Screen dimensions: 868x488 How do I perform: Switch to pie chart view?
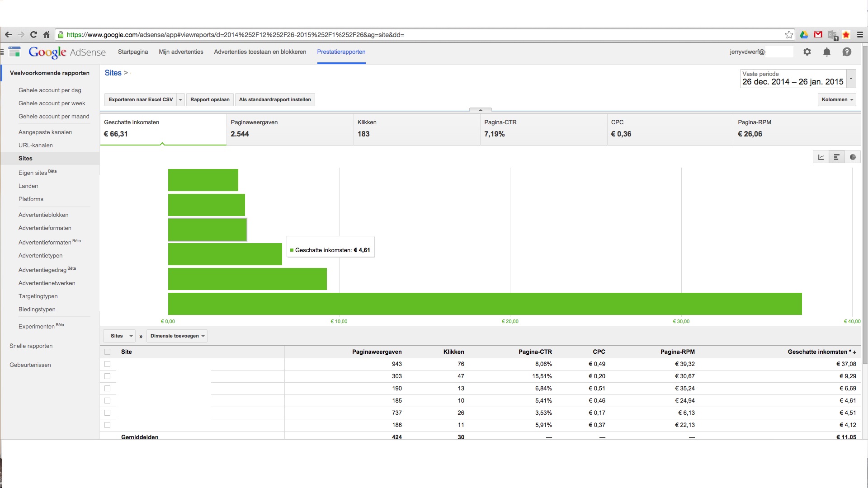(x=852, y=157)
